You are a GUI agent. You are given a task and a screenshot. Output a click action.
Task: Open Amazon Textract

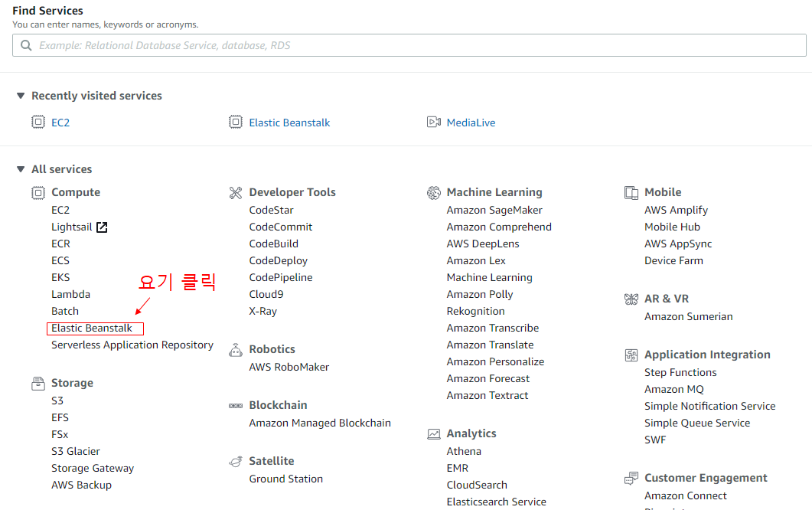(488, 395)
